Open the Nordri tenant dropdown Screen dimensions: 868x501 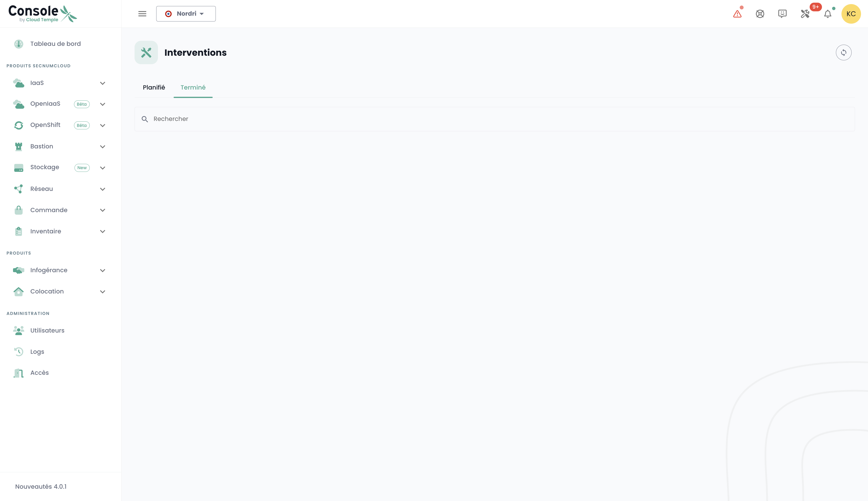click(x=186, y=14)
